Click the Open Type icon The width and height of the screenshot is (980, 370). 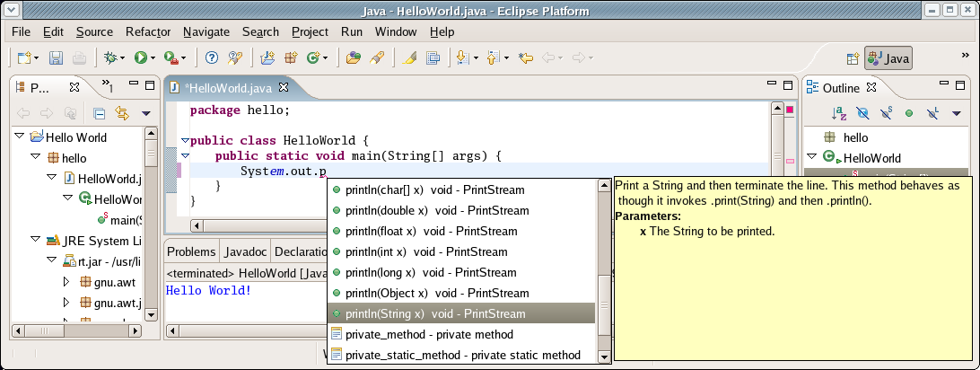coord(353,57)
